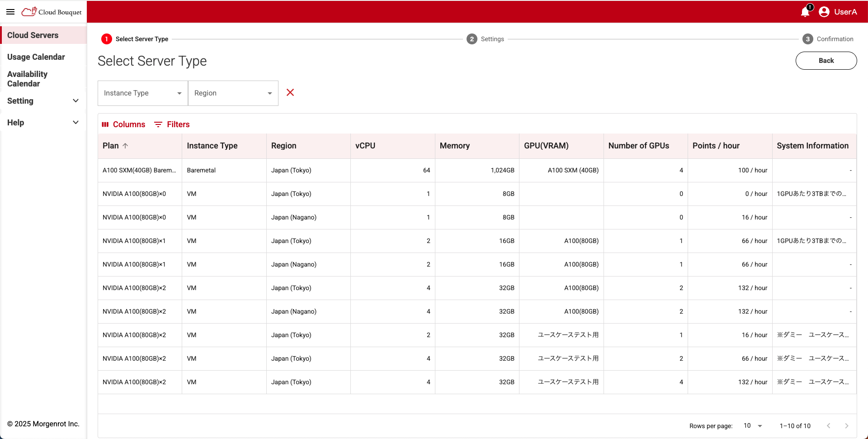Open the hamburger navigation menu
The height and width of the screenshot is (439, 868).
pyautogui.click(x=10, y=12)
